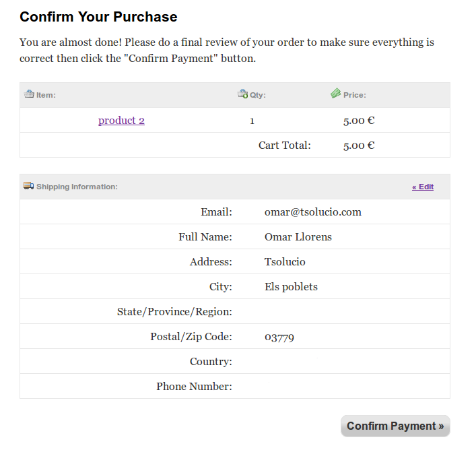Click the green money icon beside Price
This screenshot has width=476, height=452.
point(336,94)
